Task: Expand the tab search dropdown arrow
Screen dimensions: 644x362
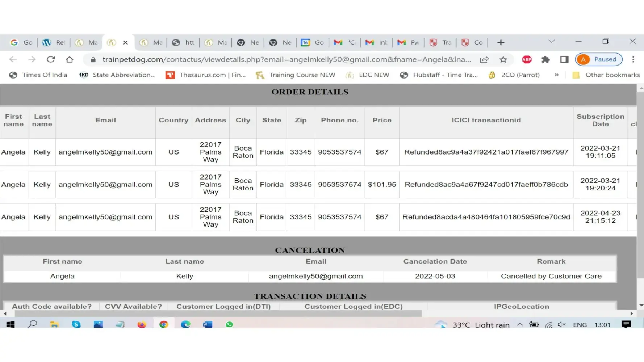Action: coord(551,42)
